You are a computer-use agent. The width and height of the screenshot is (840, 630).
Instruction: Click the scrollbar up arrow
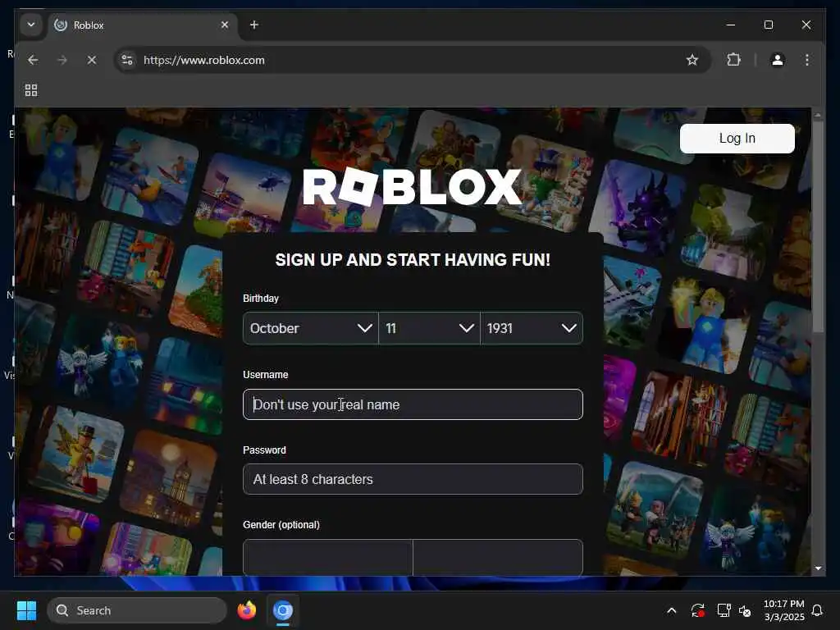(818, 114)
